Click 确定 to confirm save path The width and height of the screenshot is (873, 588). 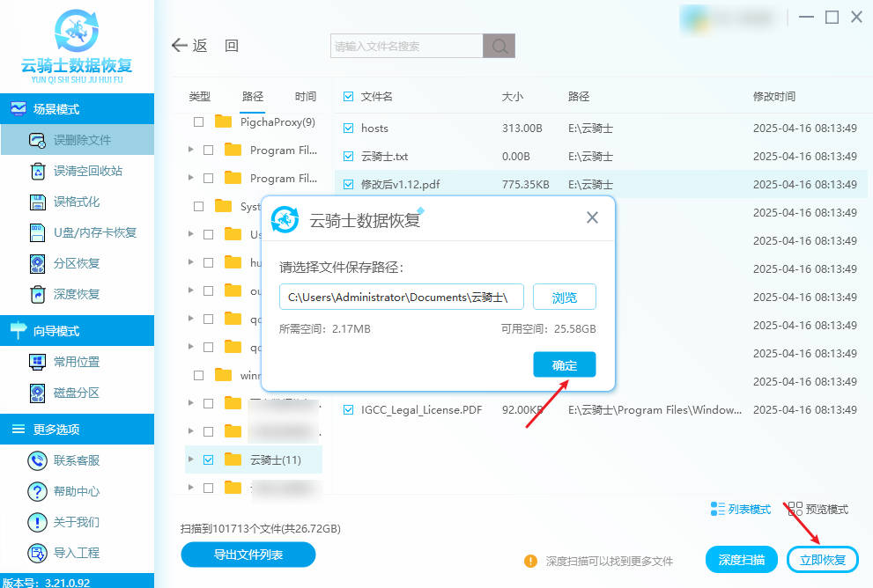[564, 364]
